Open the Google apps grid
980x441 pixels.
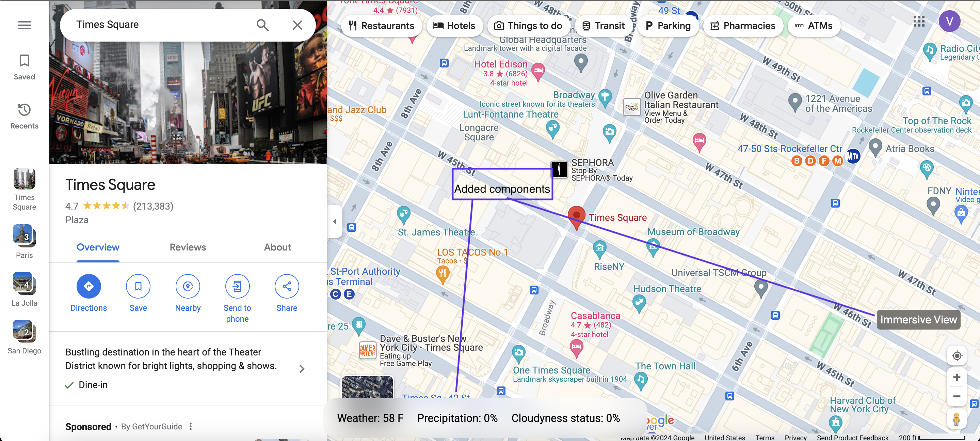pos(919,21)
